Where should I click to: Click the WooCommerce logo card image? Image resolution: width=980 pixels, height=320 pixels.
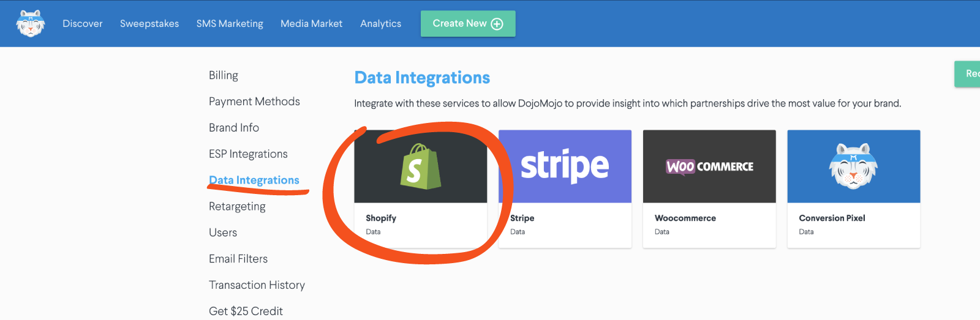(709, 166)
